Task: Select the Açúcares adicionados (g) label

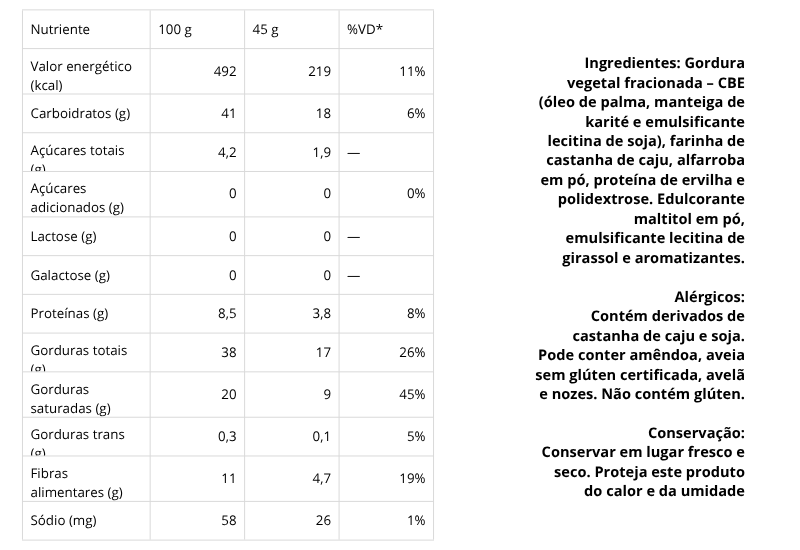Action: [x=77, y=197]
